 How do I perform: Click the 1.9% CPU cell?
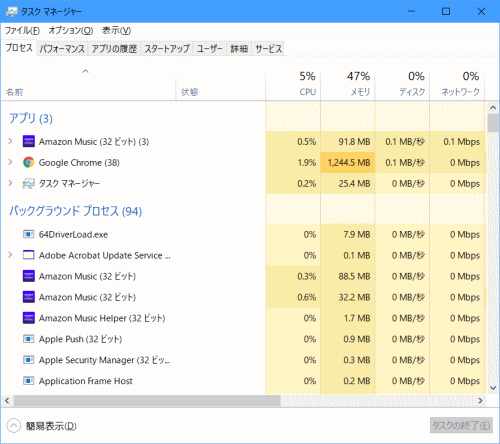tap(293, 163)
